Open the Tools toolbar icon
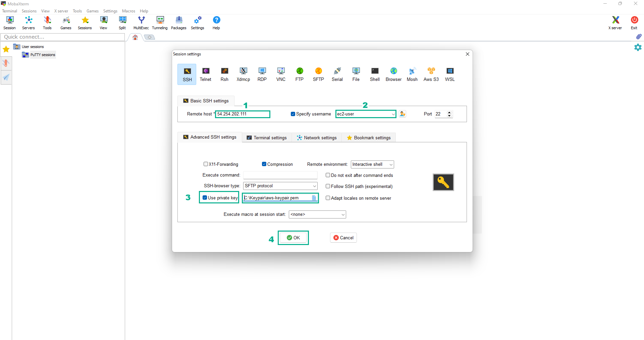Image resolution: width=644 pixels, height=340 pixels. click(x=47, y=23)
